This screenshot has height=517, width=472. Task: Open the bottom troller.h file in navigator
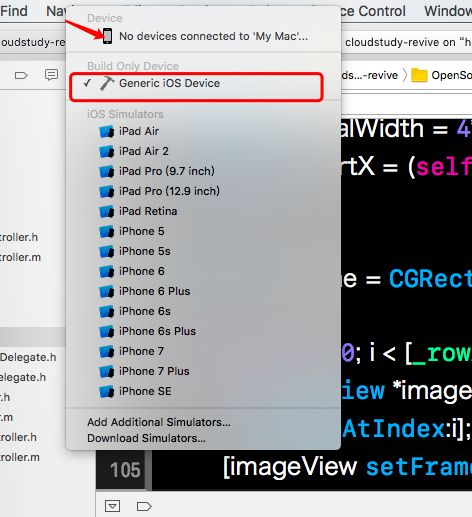click(x=18, y=437)
